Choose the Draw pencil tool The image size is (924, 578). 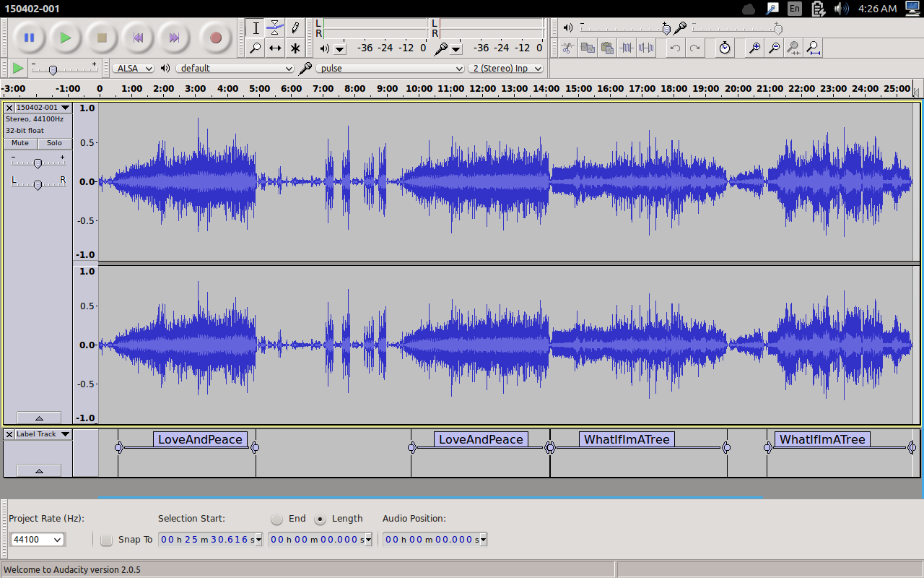[x=295, y=28]
